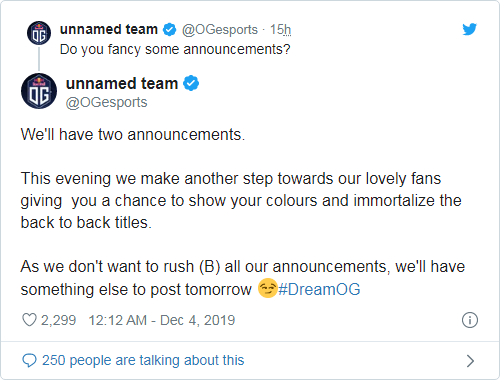
Task: Open the tweet info circle icon
Action: (x=470, y=320)
